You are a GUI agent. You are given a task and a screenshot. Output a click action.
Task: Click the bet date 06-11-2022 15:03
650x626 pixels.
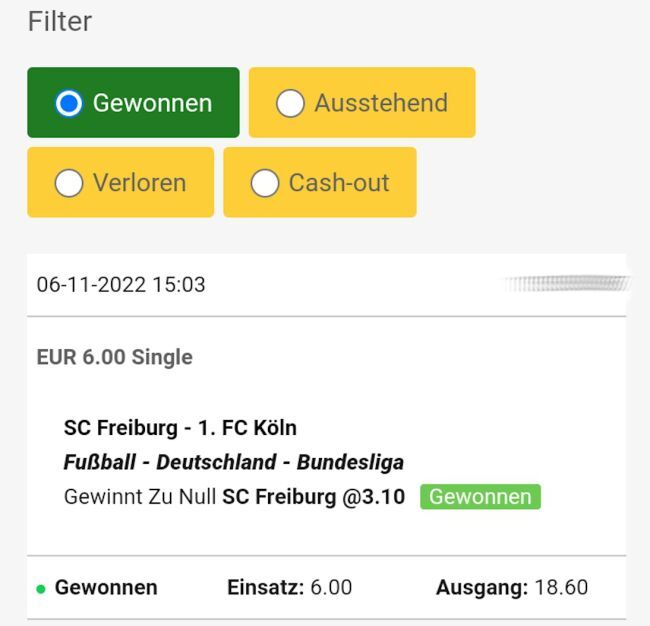coord(121,285)
